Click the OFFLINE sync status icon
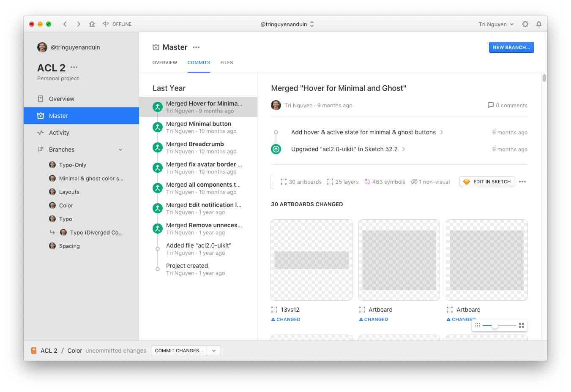This screenshot has width=571, height=392. 106,24
